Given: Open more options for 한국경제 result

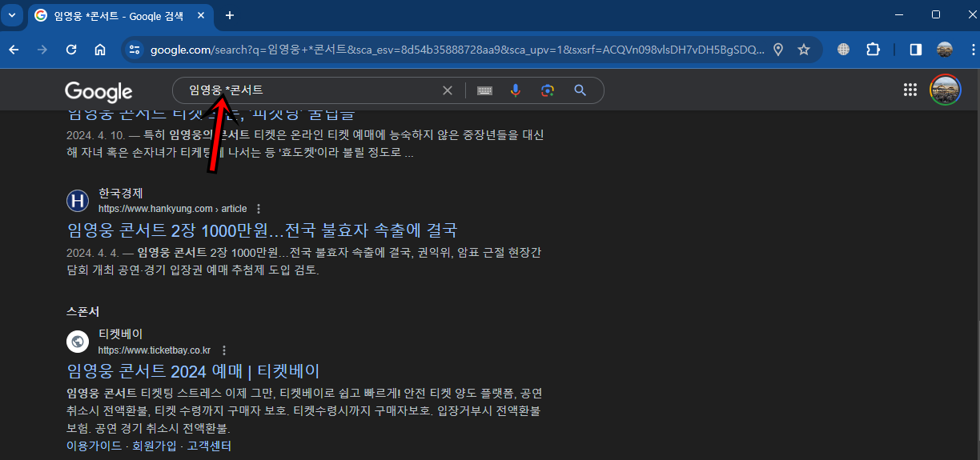Looking at the screenshot, I should coord(258,209).
